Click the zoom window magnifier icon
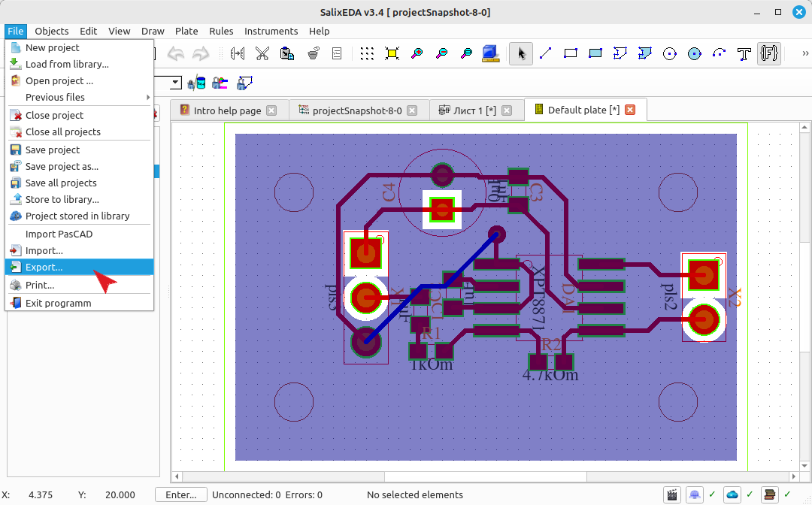This screenshot has height=505, width=812. 467,53
